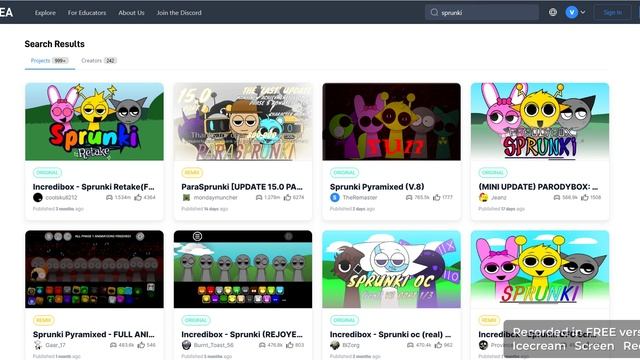Open Sprunki OC project thumbnail
640x360 pixels.
point(391,269)
